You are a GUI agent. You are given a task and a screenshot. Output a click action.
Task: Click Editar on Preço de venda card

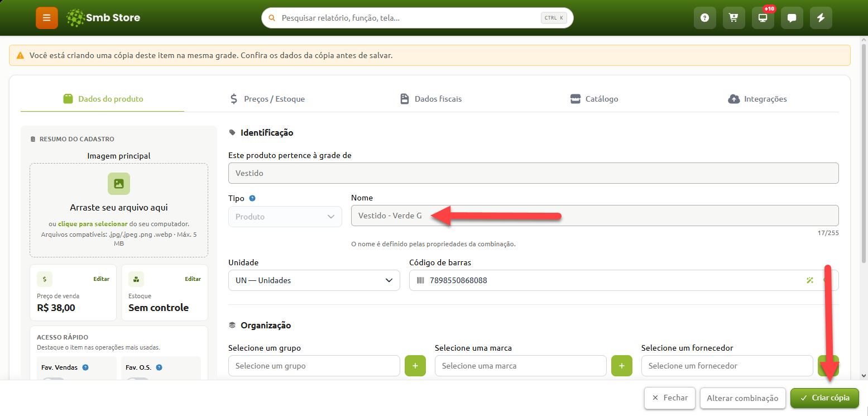[x=101, y=279]
